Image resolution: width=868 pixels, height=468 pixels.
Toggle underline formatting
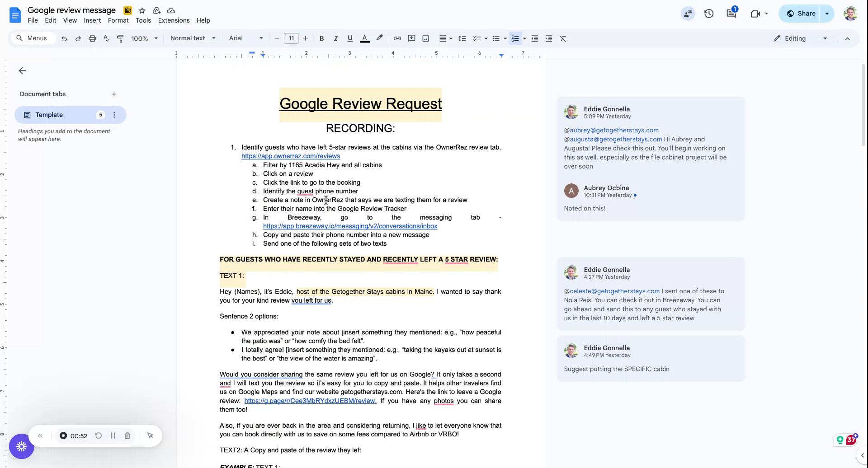349,38
